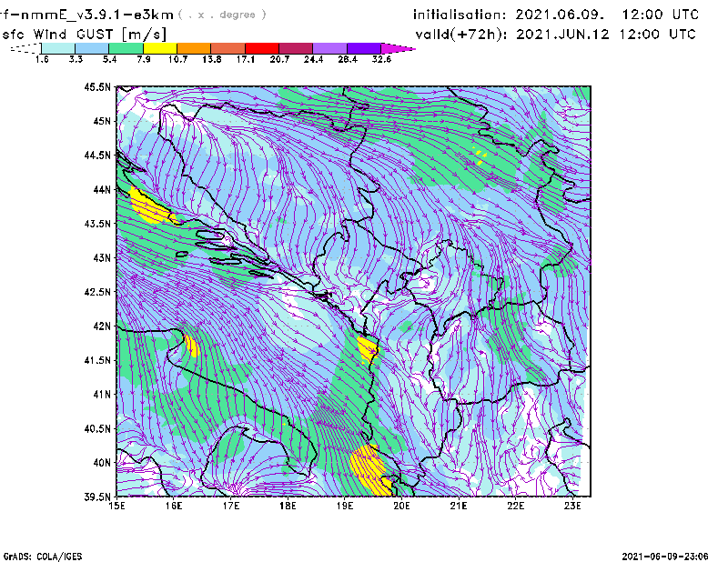Click the 15E longitude label
Image resolution: width=728 pixels, height=562 pixels.
[116, 506]
